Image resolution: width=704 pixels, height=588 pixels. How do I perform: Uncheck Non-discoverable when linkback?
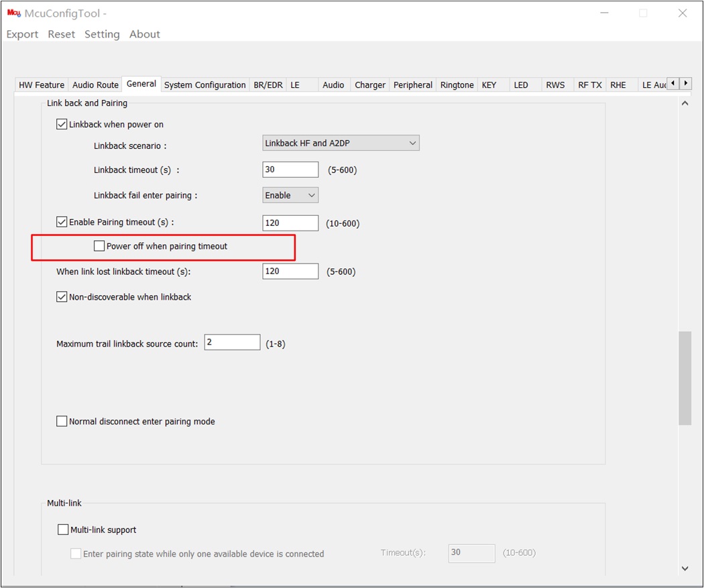[62, 297]
